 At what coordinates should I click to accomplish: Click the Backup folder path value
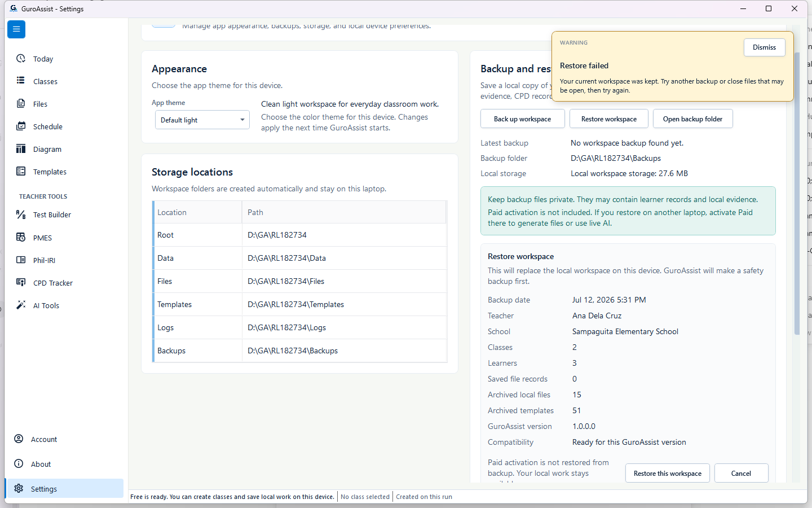(616, 158)
